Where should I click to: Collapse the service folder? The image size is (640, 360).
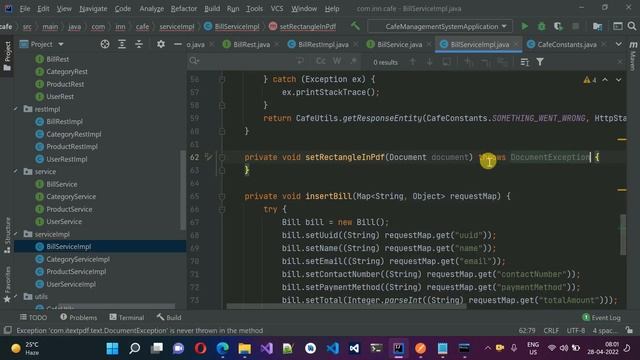click(x=16, y=171)
